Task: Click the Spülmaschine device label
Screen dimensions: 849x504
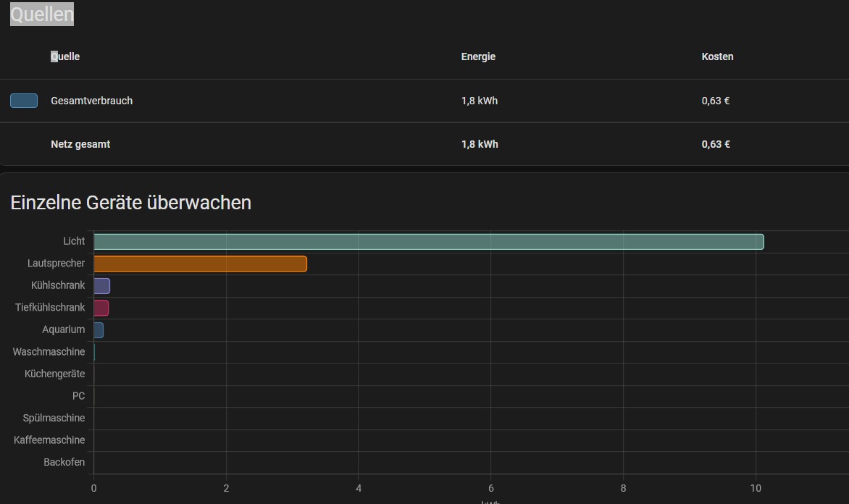Action: 54,418
